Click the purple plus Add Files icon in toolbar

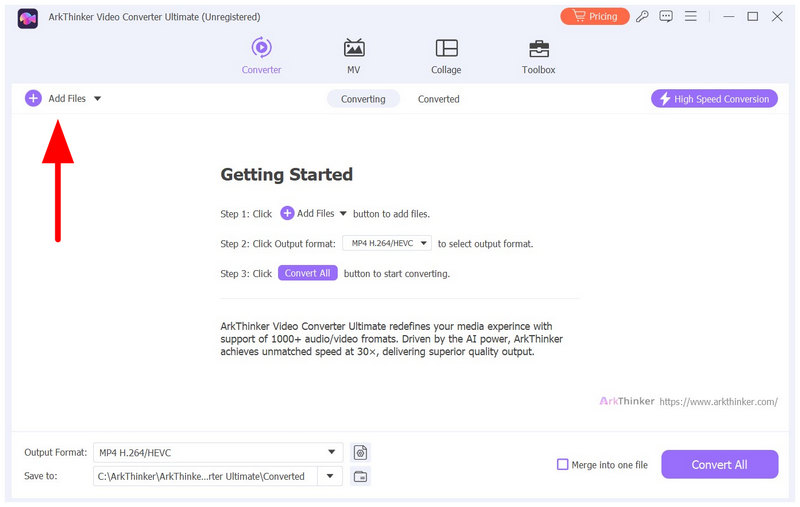[33, 98]
